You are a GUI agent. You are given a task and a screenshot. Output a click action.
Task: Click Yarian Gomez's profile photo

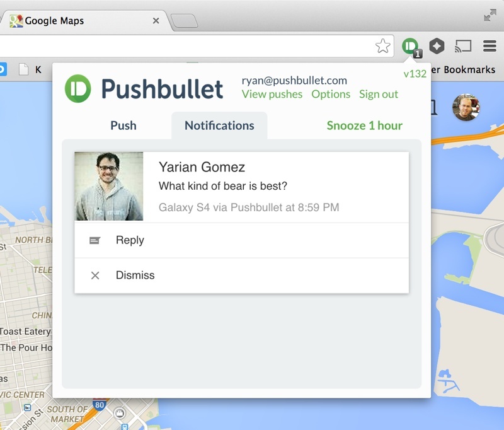(x=109, y=187)
